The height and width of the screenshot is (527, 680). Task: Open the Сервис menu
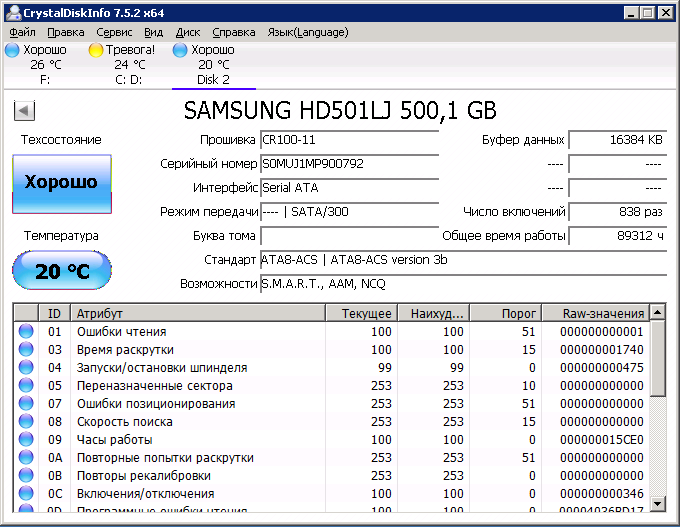[114, 33]
